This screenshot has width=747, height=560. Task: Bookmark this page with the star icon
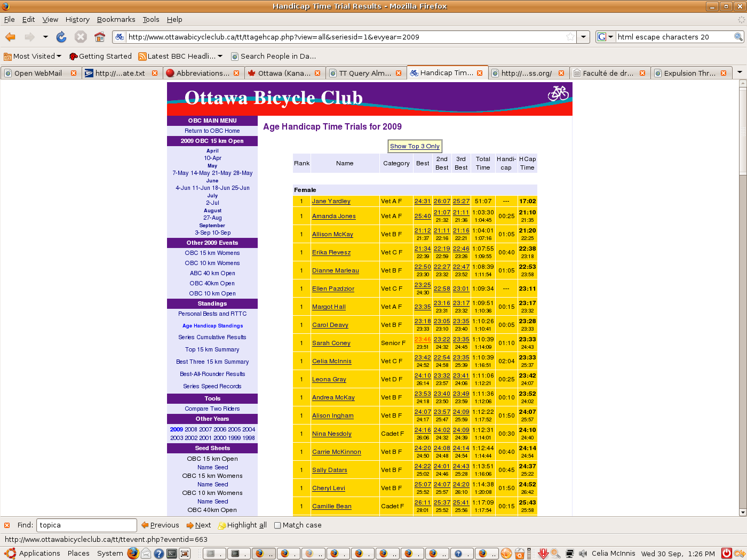pyautogui.click(x=570, y=37)
